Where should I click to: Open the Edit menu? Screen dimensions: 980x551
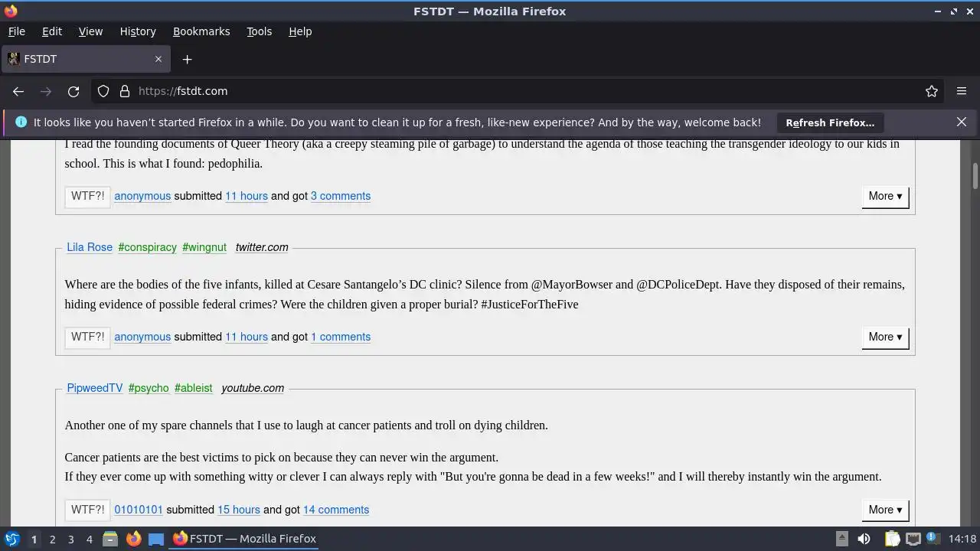point(52,31)
